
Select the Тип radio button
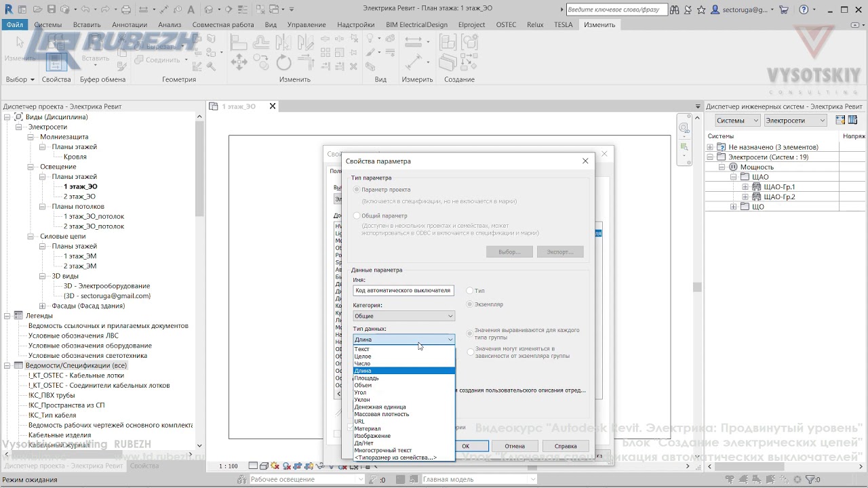470,291
